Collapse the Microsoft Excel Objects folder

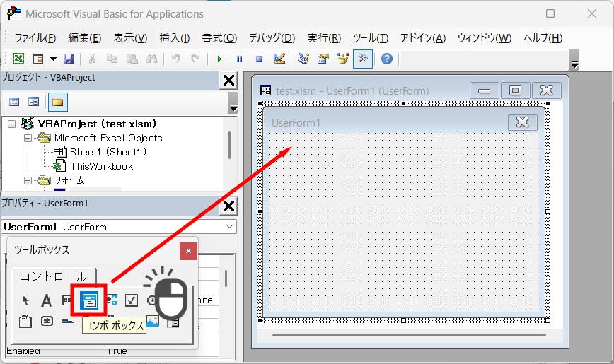coord(28,138)
